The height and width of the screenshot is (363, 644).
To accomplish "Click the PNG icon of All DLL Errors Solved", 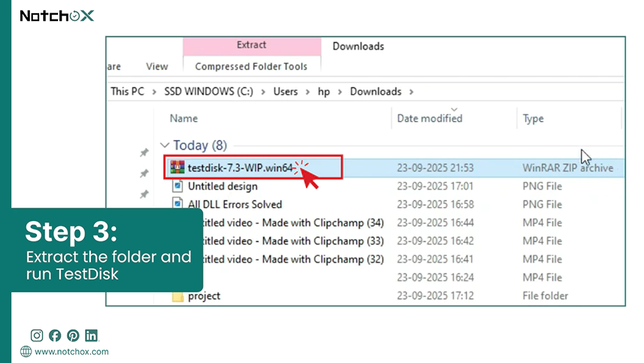I will pyautogui.click(x=177, y=203).
